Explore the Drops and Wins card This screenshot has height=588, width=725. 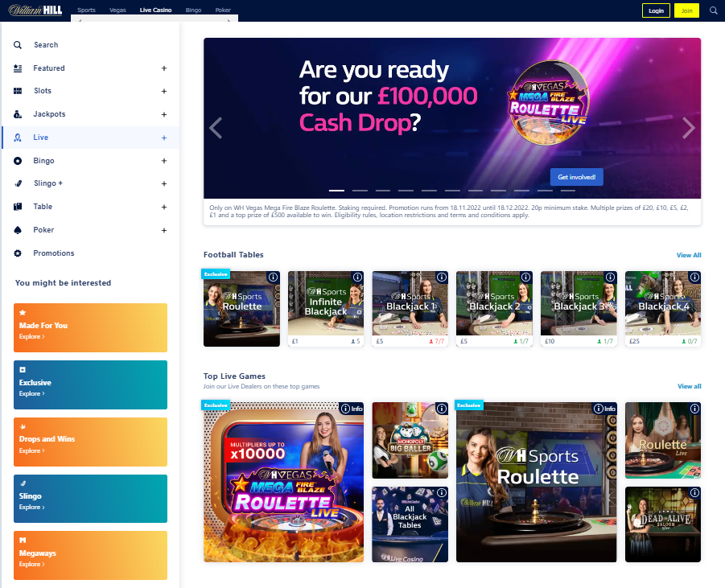pyautogui.click(x=91, y=442)
